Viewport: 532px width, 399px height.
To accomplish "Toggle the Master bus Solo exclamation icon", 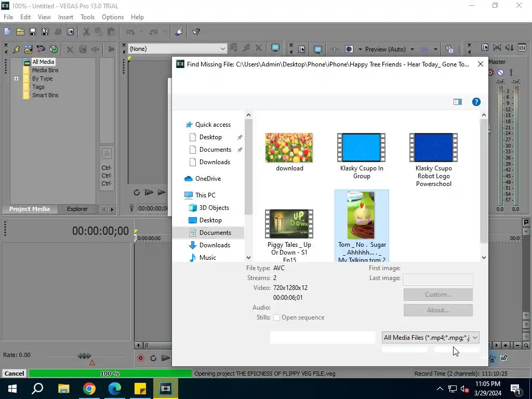I will point(511,72).
